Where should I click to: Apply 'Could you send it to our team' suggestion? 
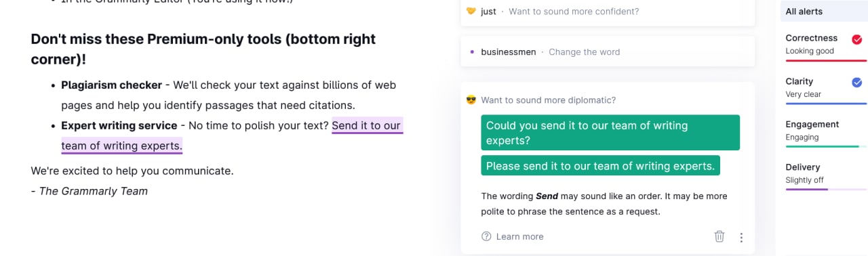[x=610, y=133]
